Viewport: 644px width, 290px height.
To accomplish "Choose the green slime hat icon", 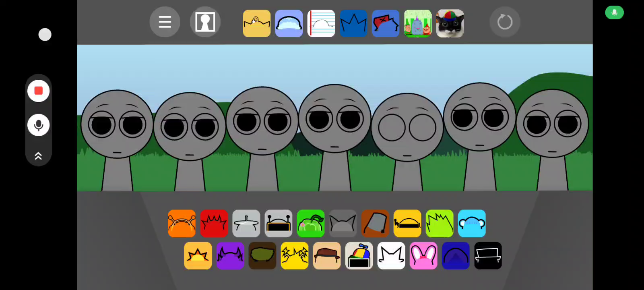I will click(x=310, y=223).
